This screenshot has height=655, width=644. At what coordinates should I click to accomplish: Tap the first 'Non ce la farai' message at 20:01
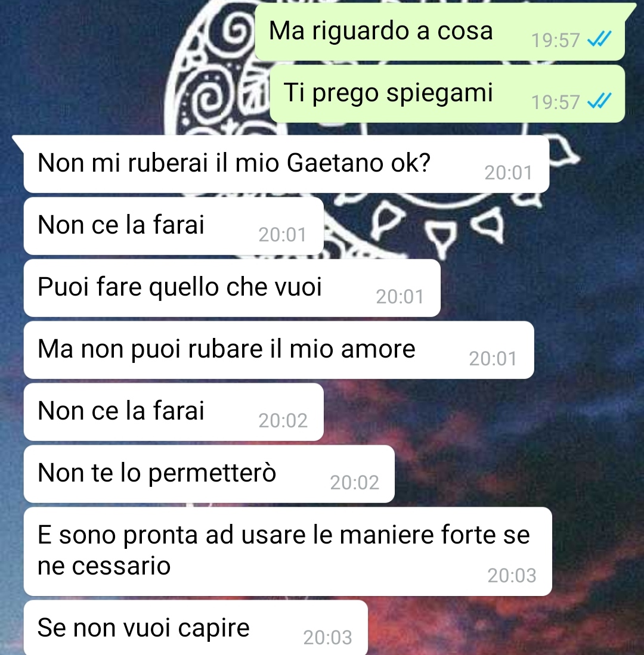point(174,226)
